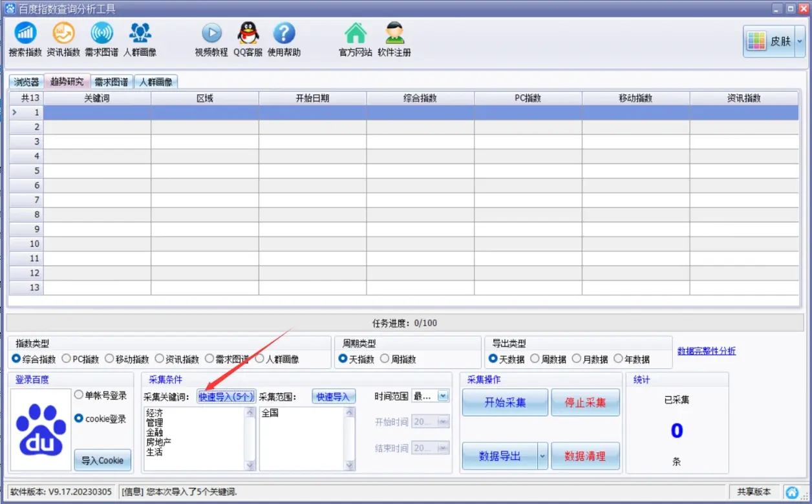Click the 共享版本 status label
Screen dimensions: 812x504
tap(754, 492)
